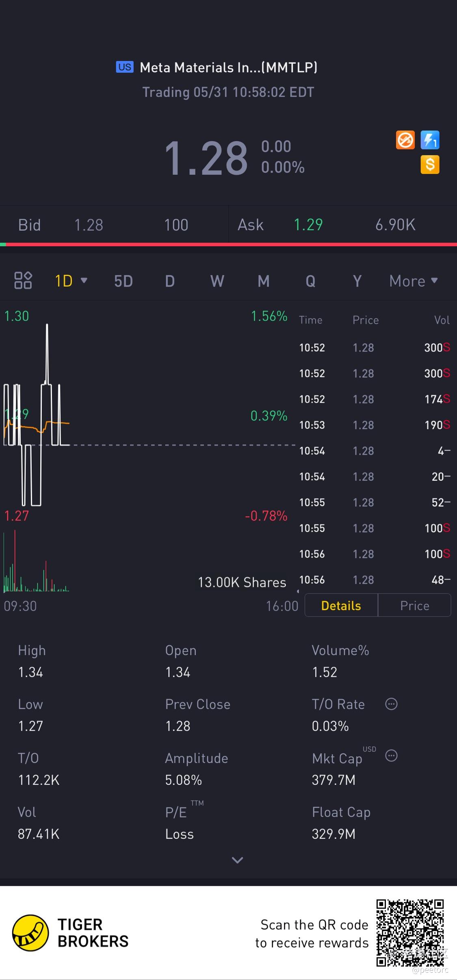Tap Scan the QR code rewards text

pyautogui.click(x=312, y=934)
